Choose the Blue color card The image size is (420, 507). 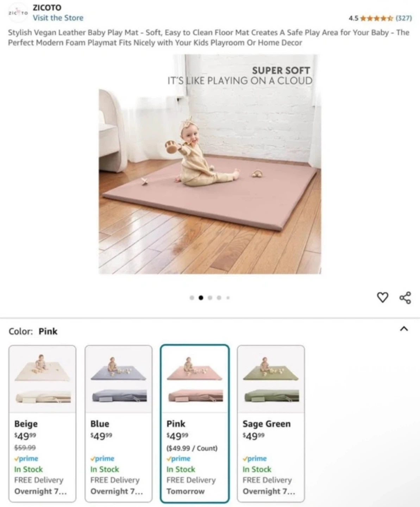coord(119,424)
